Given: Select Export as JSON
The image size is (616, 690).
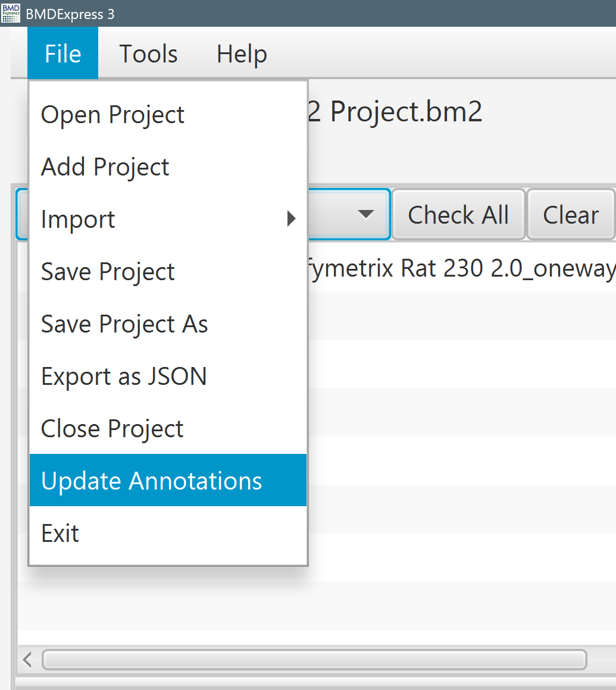Looking at the screenshot, I should pos(168,377).
